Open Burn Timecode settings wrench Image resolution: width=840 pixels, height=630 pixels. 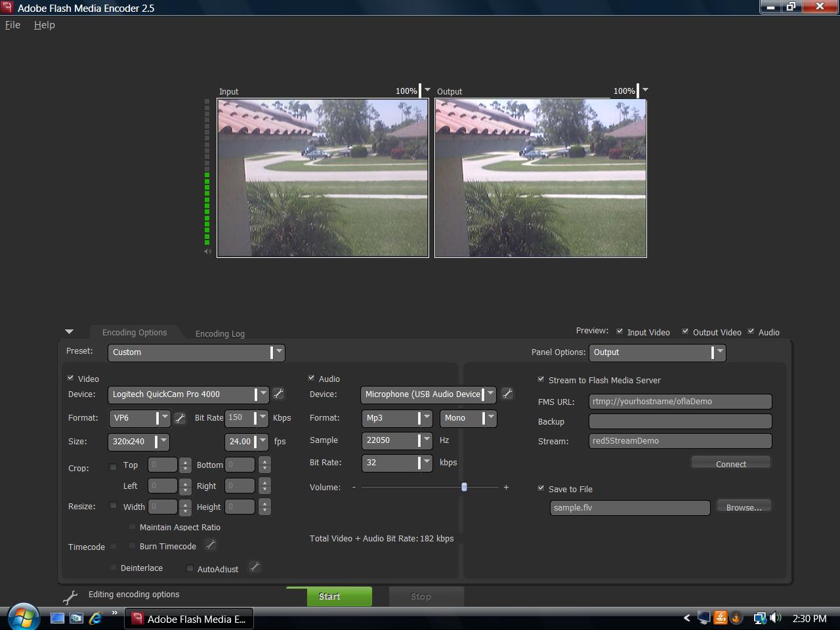coord(211,545)
